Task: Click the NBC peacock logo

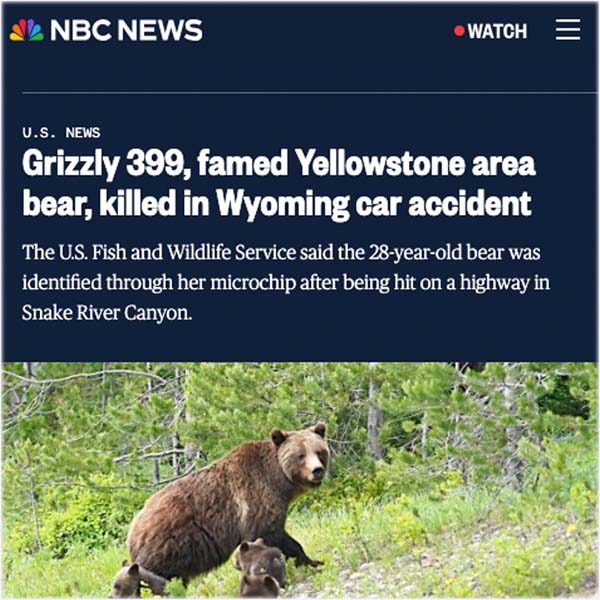Action: [26, 30]
